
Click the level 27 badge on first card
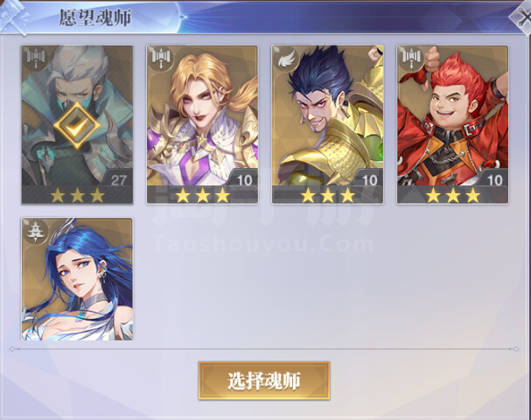tap(118, 180)
